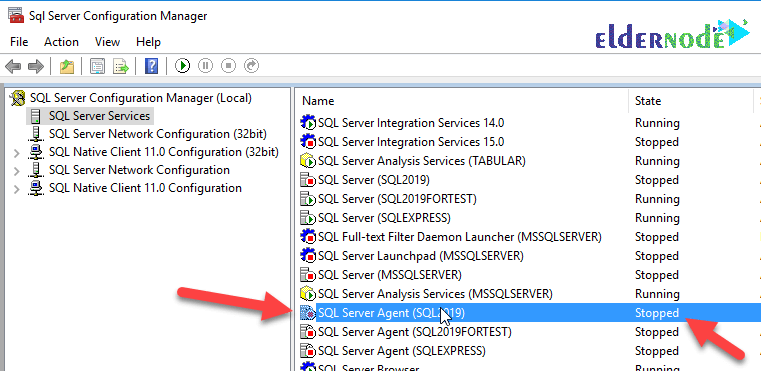Select the SQL Server (SQL2019FORTEST) service

pos(397,199)
